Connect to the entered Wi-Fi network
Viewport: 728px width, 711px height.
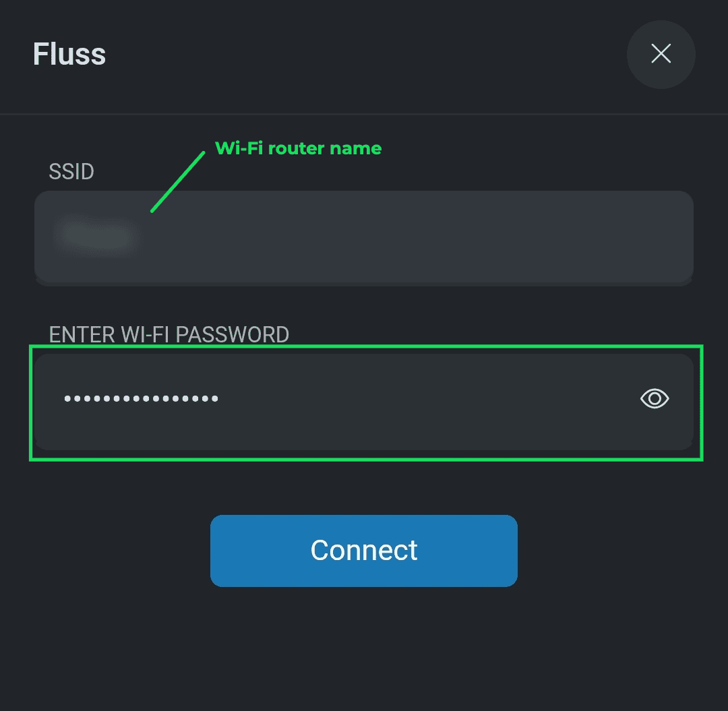pyautogui.click(x=364, y=551)
